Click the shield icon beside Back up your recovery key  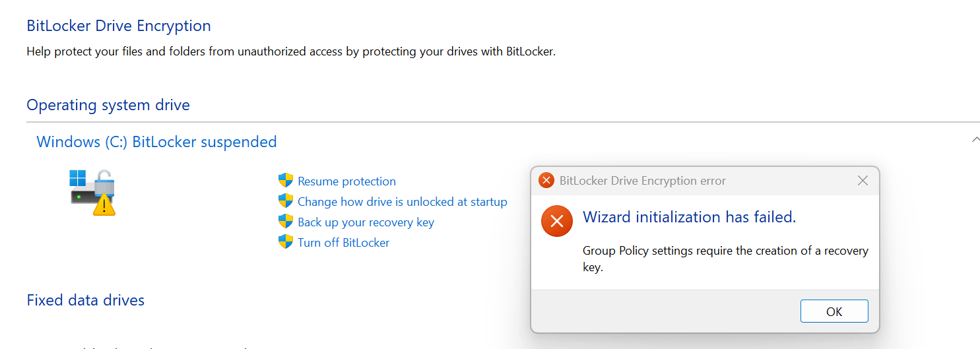tap(285, 222)
